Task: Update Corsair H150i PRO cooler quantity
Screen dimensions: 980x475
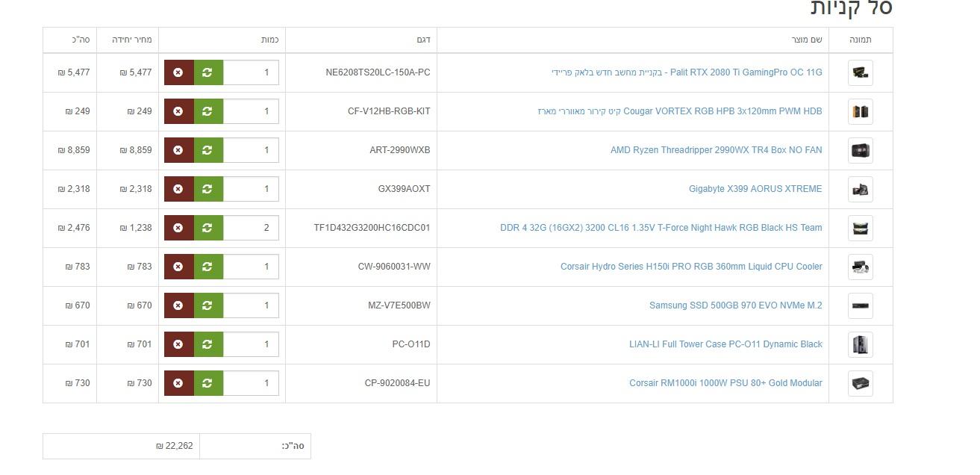Action: 208,267
